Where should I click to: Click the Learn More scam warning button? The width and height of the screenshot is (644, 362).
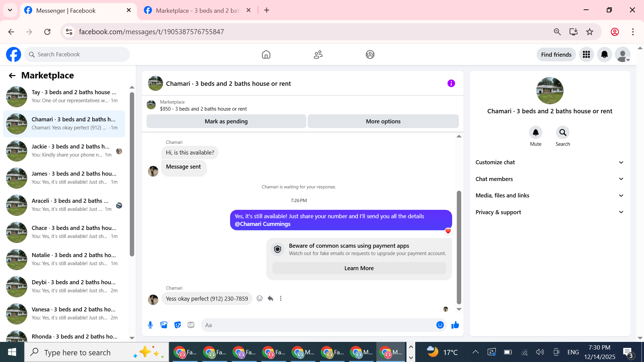tap(359, 268)
